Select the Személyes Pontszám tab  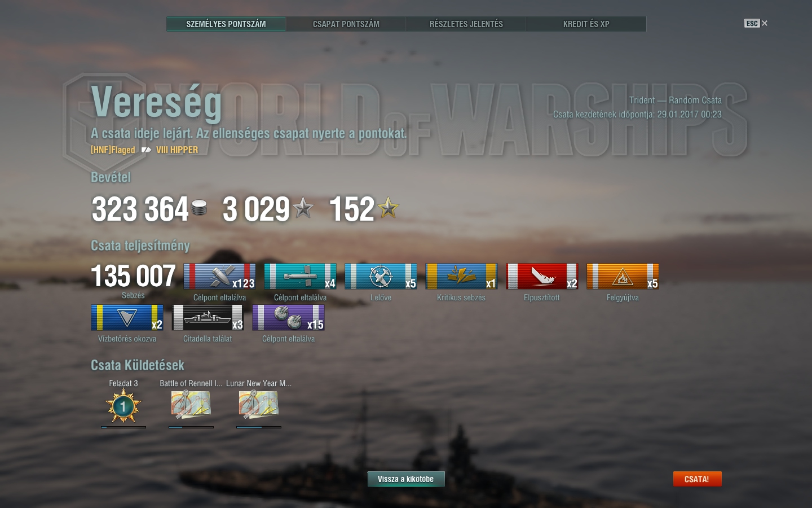click(226, 24)
